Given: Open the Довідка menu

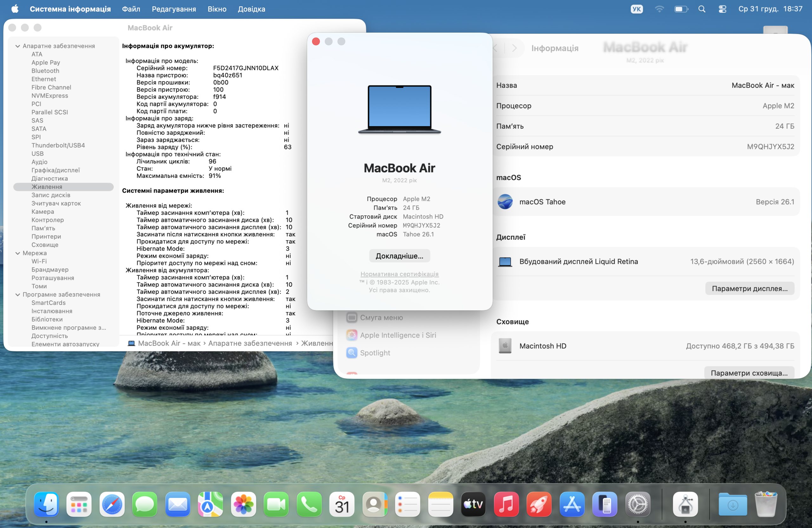Looking at the screenshot, I should click(x=252, y=9).
